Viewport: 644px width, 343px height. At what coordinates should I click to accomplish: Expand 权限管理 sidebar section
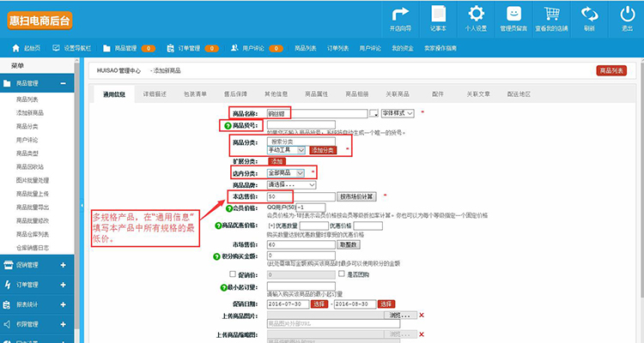click(64, 324)
